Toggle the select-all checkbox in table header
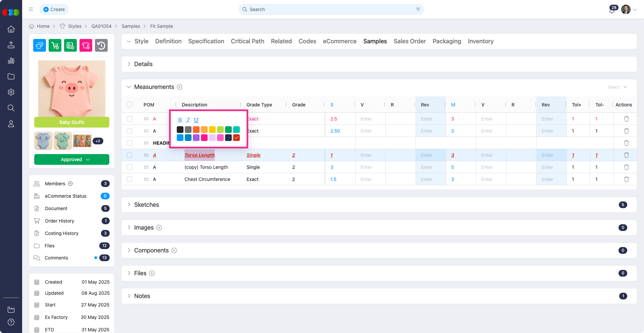The image size is (644, 333). coord(129,104)
